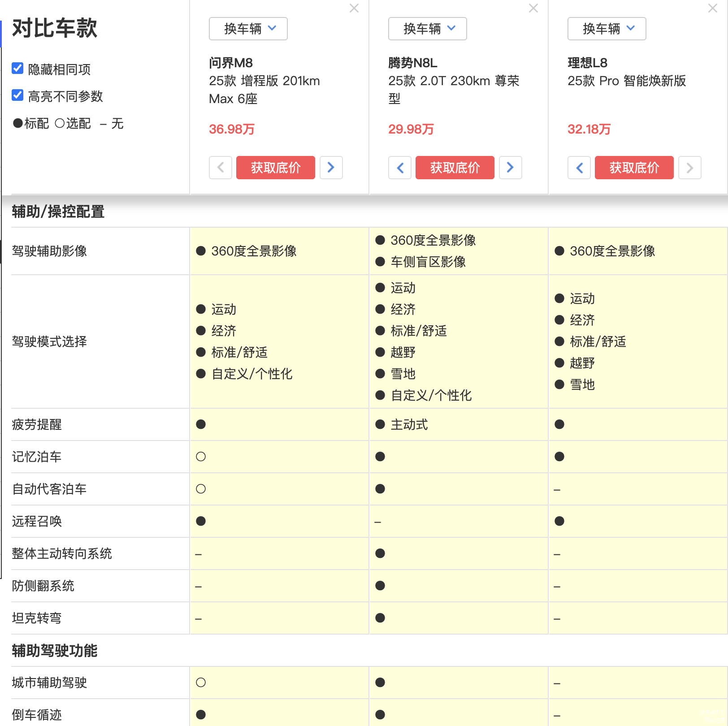Image resolution: width=728 pixels, height=726 pixels.
Task: Select 整体主动转向系统 row label
Action: (x=62, y=553)
